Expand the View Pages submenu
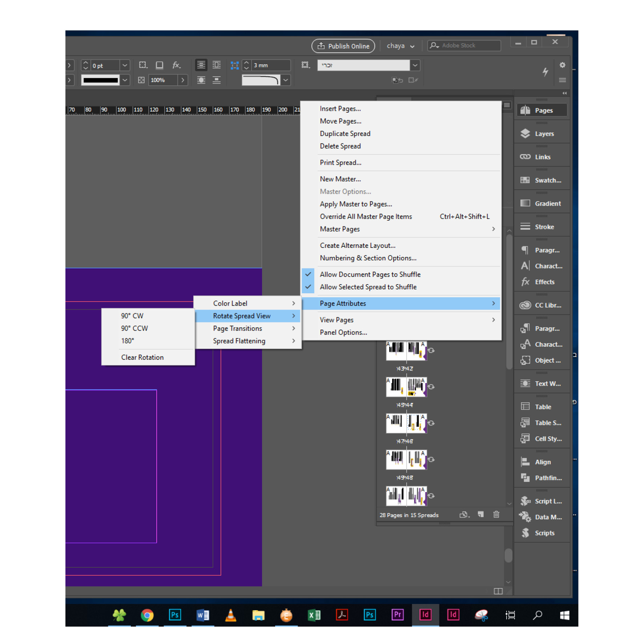644x644 pixels. [x=401, y=320]
